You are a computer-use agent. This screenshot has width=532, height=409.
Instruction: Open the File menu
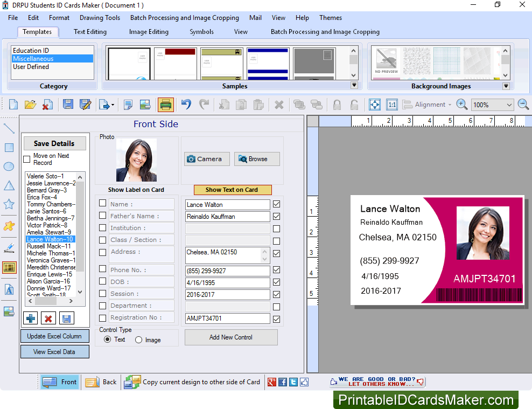[x=13, y=18]
